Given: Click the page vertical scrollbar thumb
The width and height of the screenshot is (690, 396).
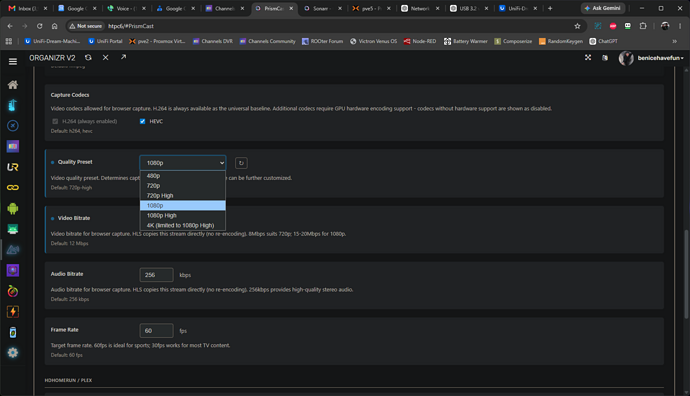Looking at the screenshot, I should click(x=686, y=274).
